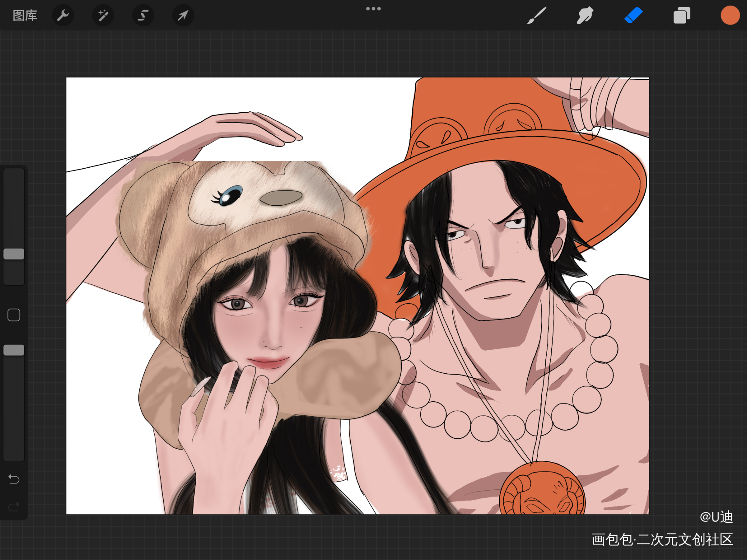Select the Paint Brush tool

click(x=537, y=16)
